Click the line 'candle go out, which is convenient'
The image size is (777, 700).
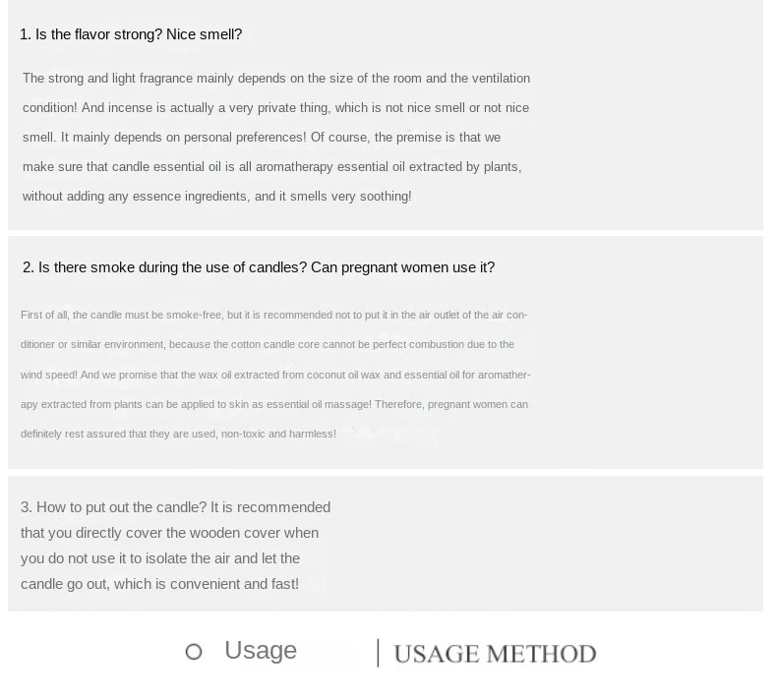click(159, 584)
